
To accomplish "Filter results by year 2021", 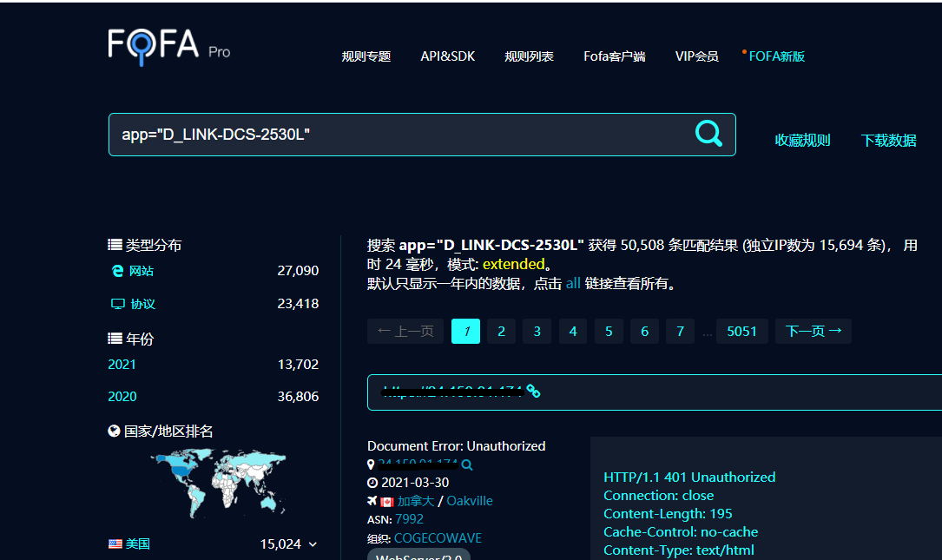I will (122, 365).
